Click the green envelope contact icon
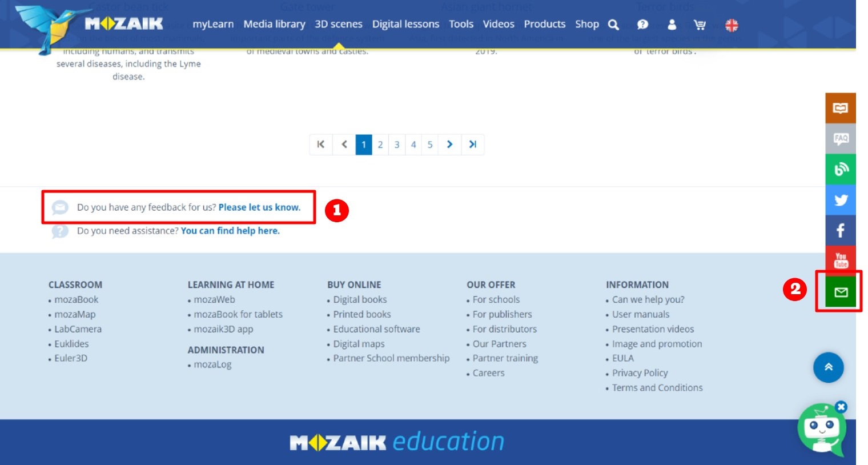 click(841, 292)
